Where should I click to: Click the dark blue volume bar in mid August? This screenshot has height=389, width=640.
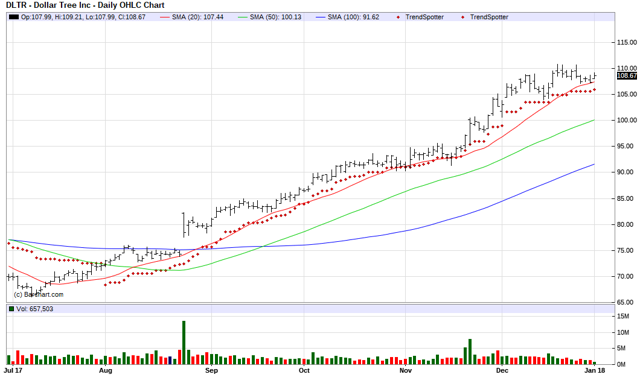coord(170,360)
